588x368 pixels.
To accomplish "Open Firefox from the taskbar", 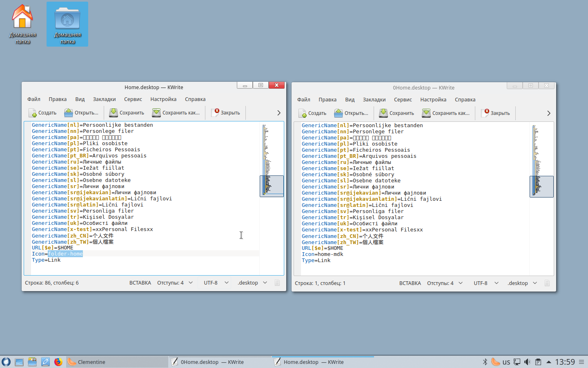I will click(x=58, y=362).
